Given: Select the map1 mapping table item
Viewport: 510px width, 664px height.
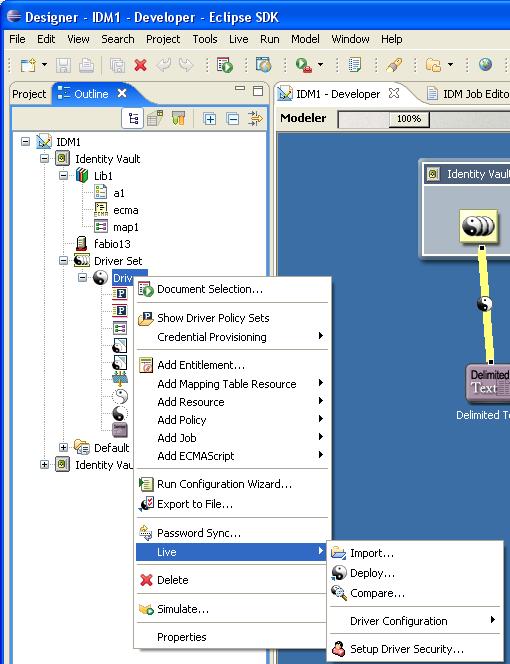Looking at the screenshot, I should pyautogui.click(x=126, y=227).
